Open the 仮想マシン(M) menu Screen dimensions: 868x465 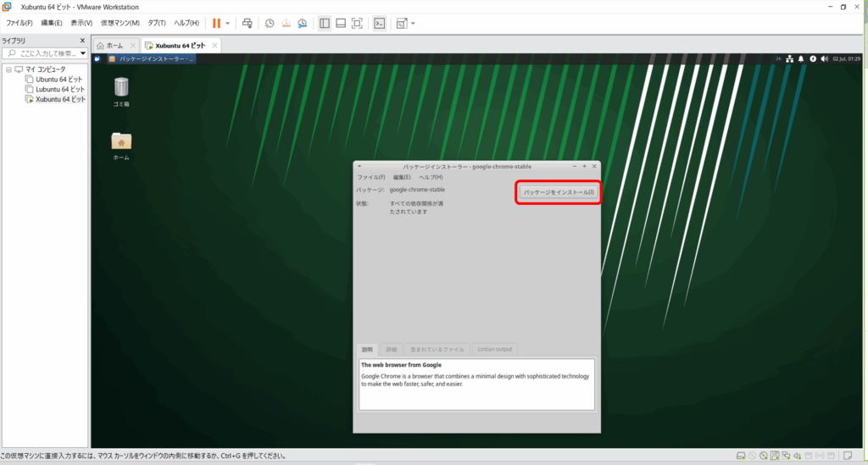tap(120, 23)
